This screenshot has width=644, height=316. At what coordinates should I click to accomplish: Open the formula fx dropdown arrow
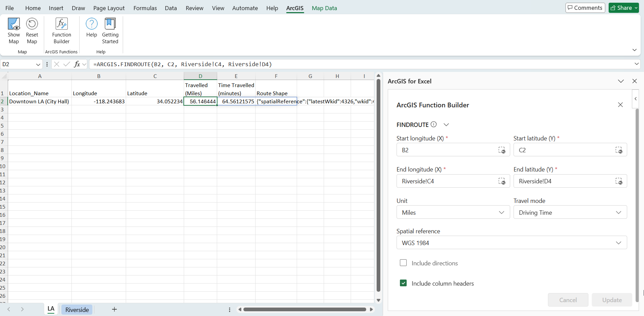[x=84, y=64]
